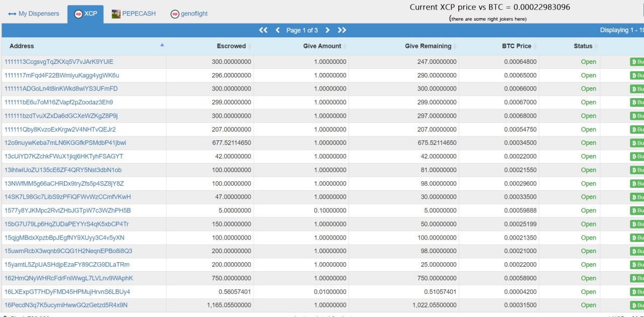Open address 16PecdN3q7K5ucymiHwwGQzGetzd5R4x9N
The image size is (644, 317).
point(66,305)
